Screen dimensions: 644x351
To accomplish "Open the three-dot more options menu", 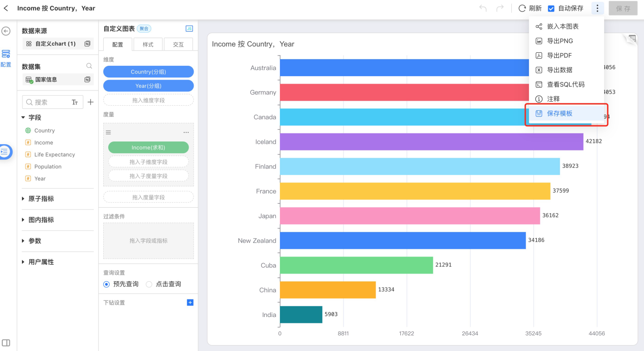I will pyautogui.click(x=597, y=8).
